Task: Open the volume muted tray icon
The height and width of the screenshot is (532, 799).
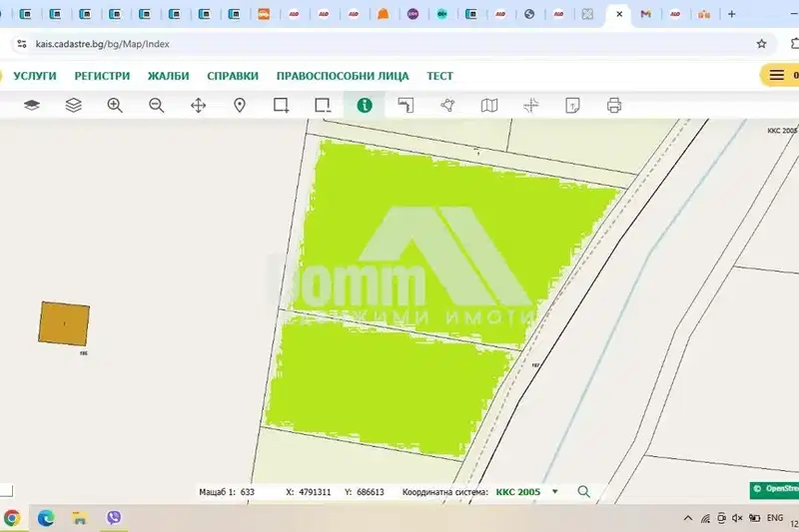Action: pyautogui.click(x=737, y=518)
